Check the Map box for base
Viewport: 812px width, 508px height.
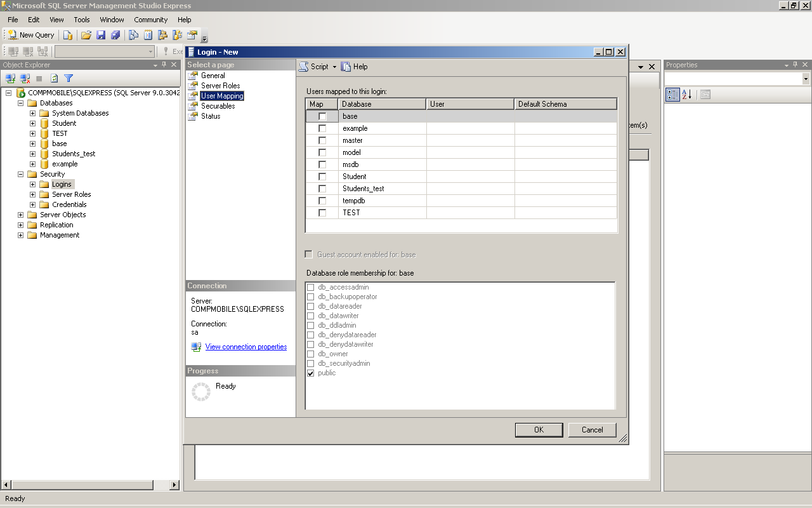coord(322,116)
